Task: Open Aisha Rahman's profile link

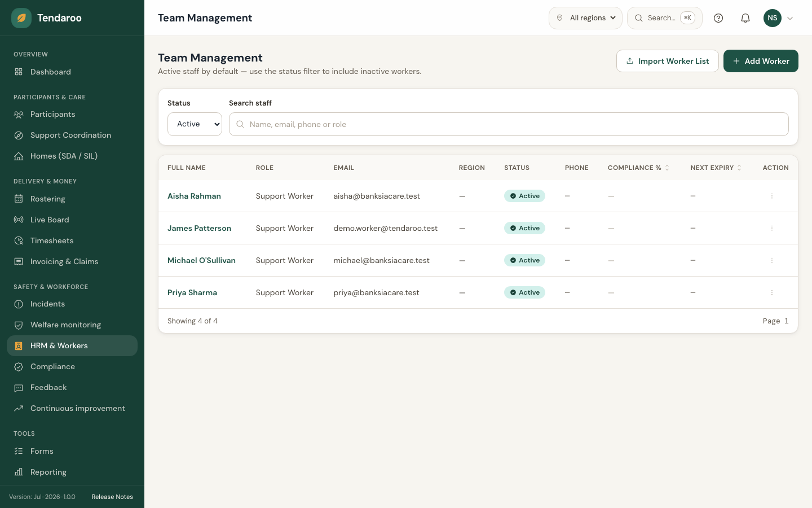Action: 194,196
